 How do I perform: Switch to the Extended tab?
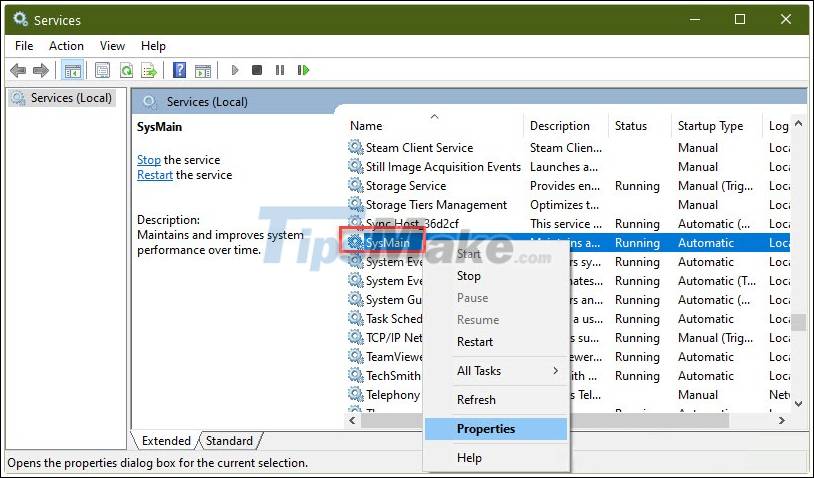[x=166, y=441]
